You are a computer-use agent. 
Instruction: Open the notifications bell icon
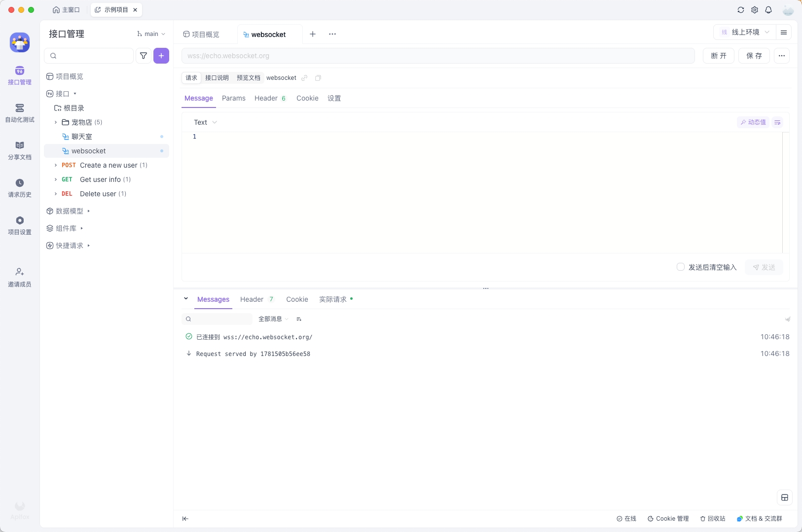coord(769,9)
